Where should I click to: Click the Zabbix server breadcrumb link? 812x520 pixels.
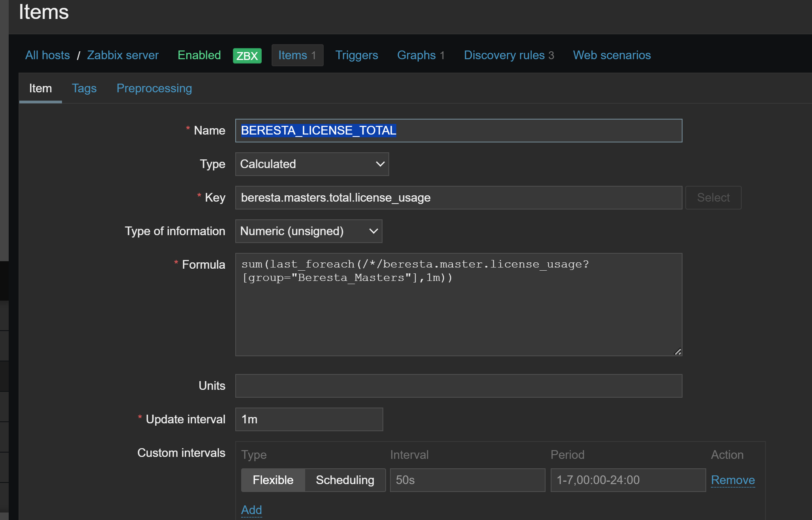point(123,55)
